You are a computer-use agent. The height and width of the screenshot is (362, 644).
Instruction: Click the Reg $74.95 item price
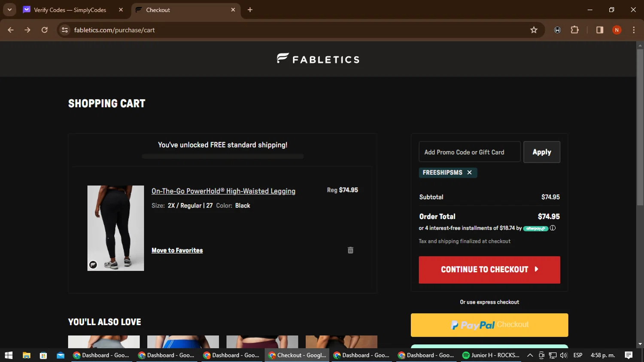[x=343, y=190]
